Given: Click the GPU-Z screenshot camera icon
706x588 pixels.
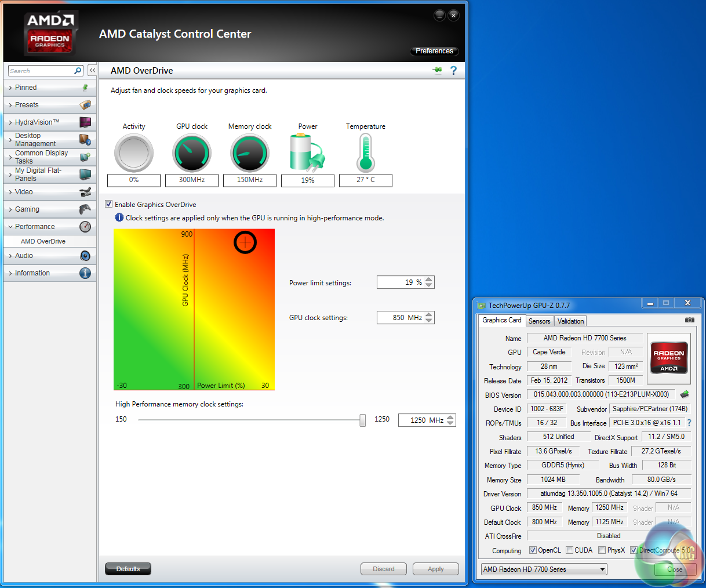Looking at the screenshot, I should (x=689, y=320).
